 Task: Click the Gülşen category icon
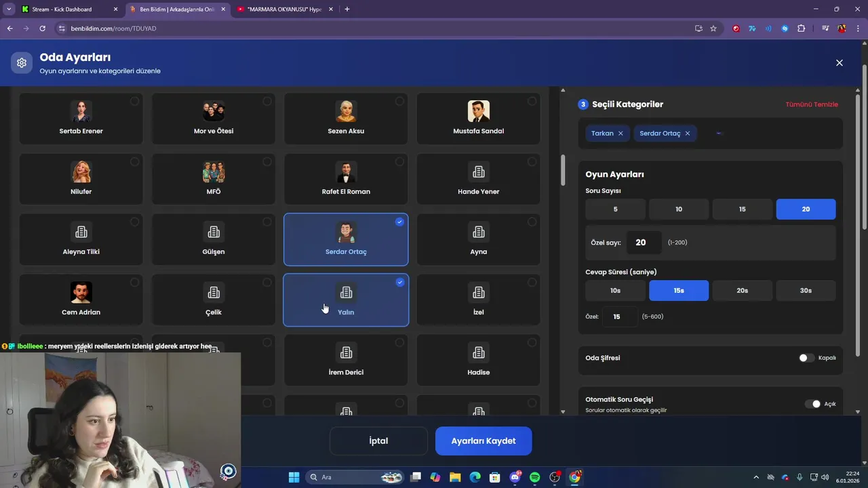214,232
